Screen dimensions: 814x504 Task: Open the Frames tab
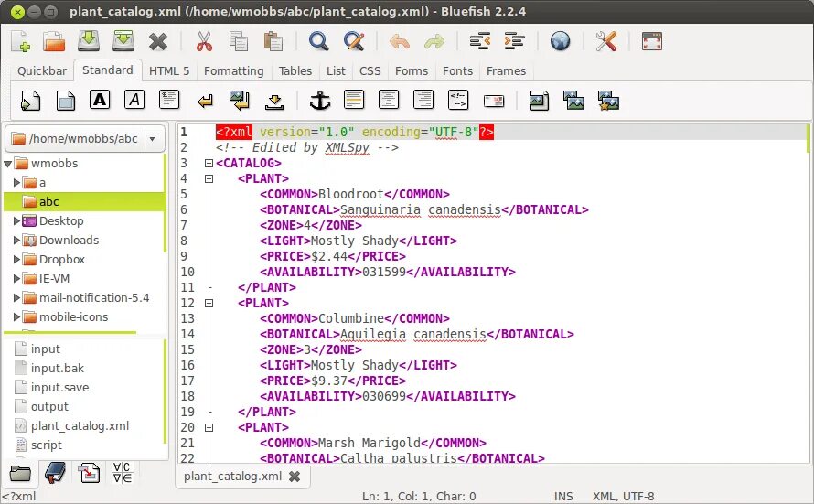click(x=506, y=71)
